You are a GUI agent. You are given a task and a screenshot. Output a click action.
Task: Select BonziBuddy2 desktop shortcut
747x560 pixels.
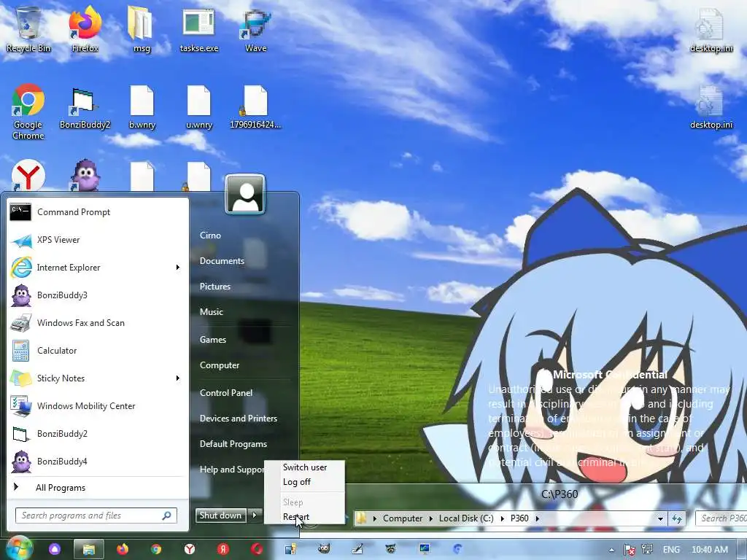85,108
